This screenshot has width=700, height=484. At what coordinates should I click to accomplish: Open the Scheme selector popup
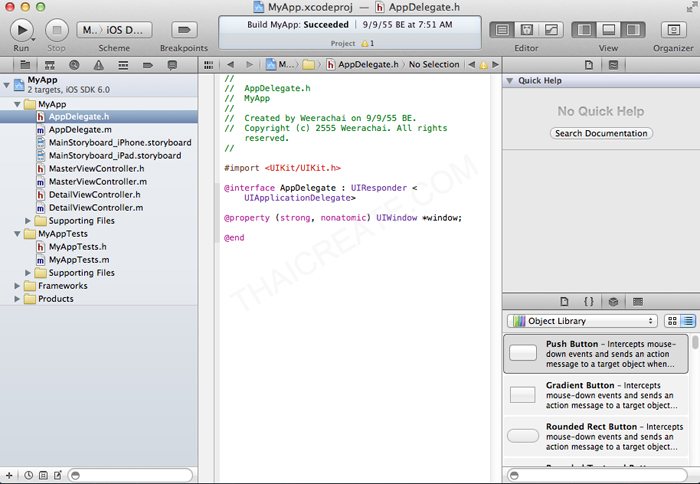pyautogui.click(x=114, y=30)
